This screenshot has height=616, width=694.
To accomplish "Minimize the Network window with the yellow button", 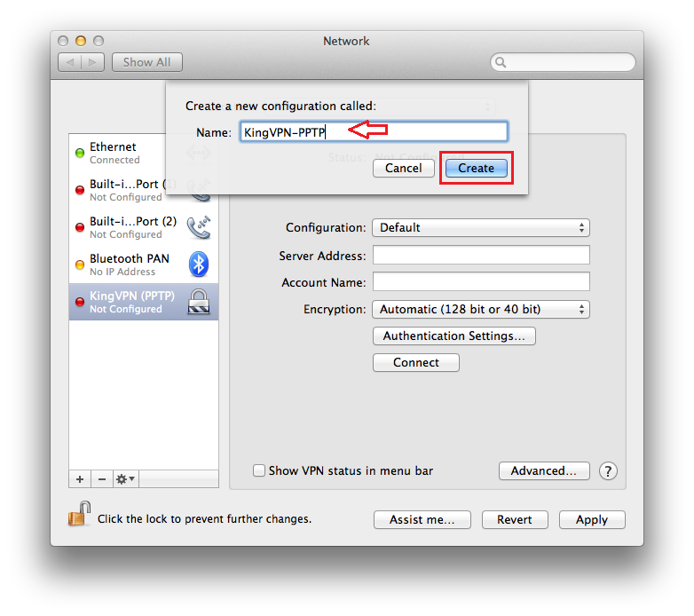I will pos(81,41).
